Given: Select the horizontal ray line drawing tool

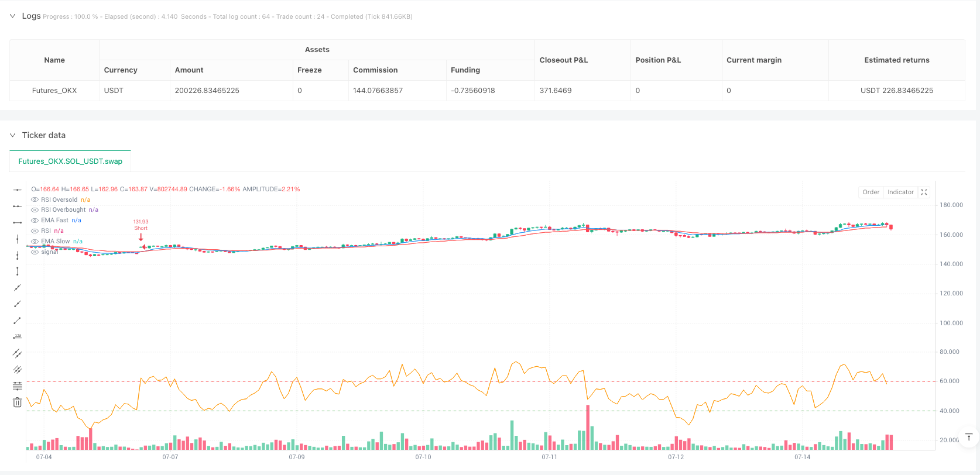Looking at the screenshot, I should (18, 206).
